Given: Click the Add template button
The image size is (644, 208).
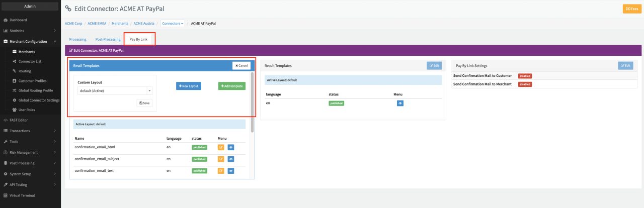Looking at the screenshot, I should coord(232,86).
